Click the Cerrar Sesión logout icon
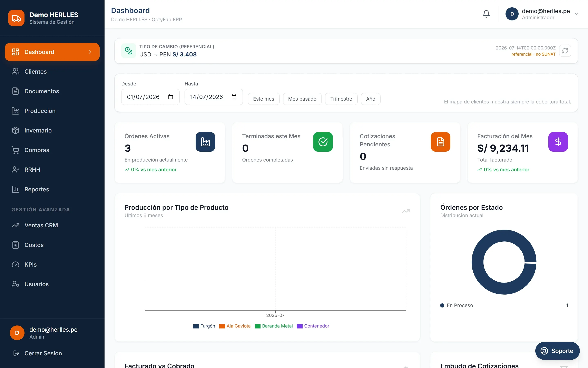 pos(16,353)
